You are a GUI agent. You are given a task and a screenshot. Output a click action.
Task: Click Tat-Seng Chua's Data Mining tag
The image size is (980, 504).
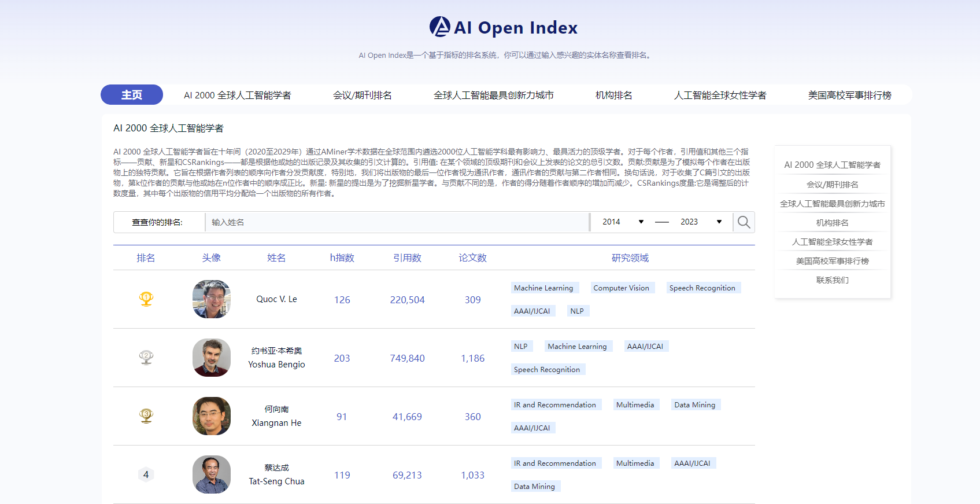click(x=535, y=486)
